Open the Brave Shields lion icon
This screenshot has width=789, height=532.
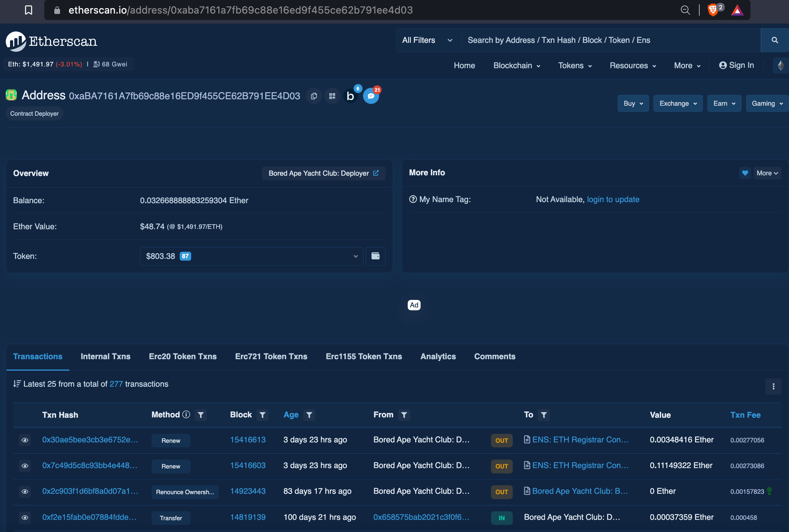[713, 10]
